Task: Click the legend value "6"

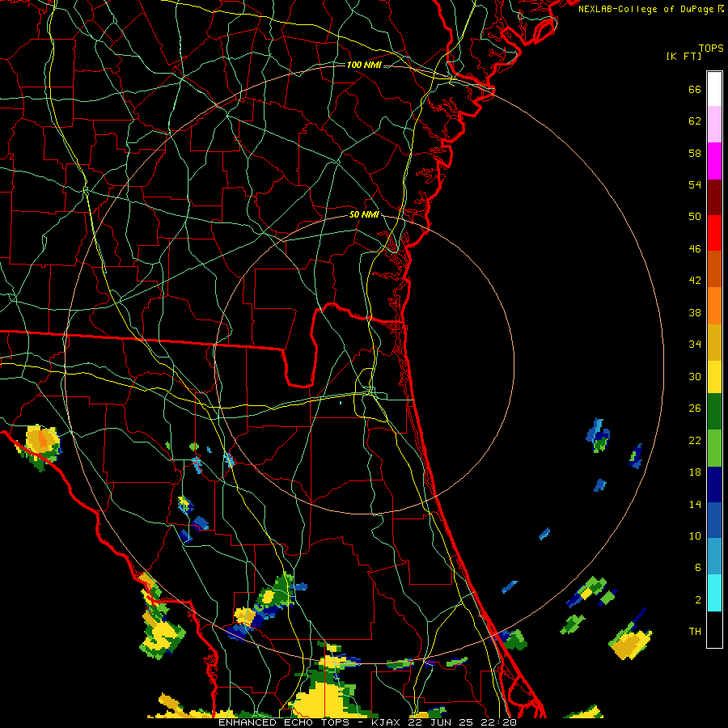Action: 698,568
